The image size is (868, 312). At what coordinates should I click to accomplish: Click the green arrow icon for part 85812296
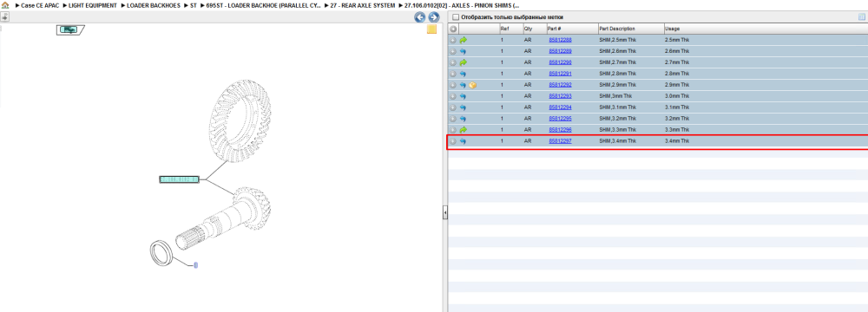pyautogui.click(x=464, y=130)
